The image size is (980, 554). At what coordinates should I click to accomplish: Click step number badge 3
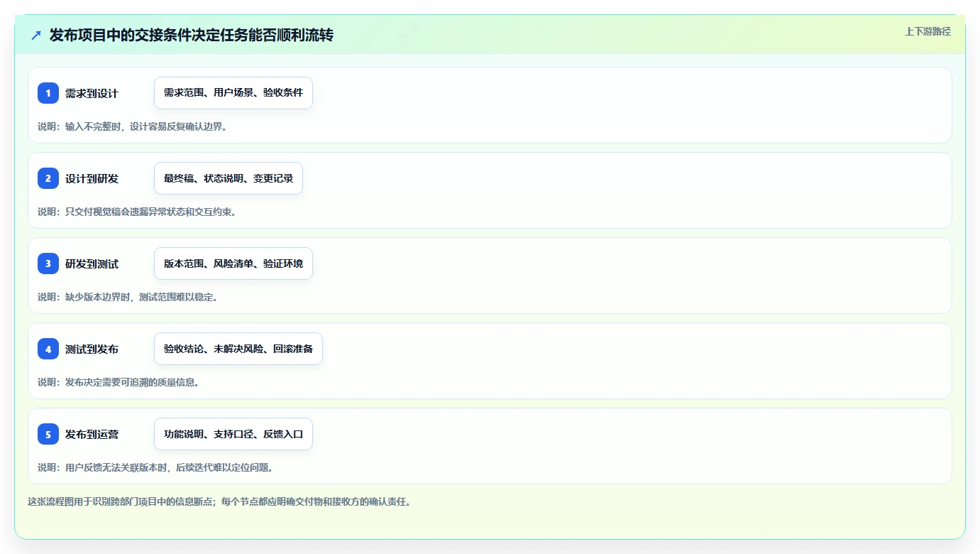(48, 264)
